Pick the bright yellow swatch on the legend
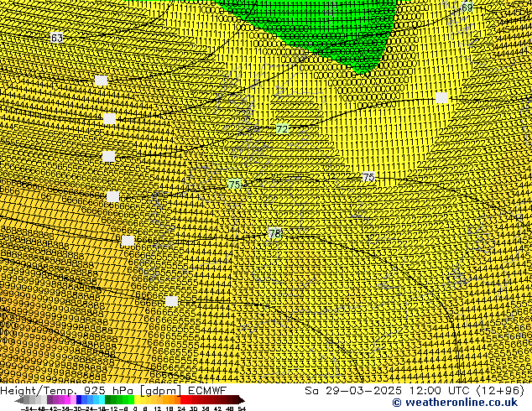Screen dimensions: 532x411 click(137, 400)
